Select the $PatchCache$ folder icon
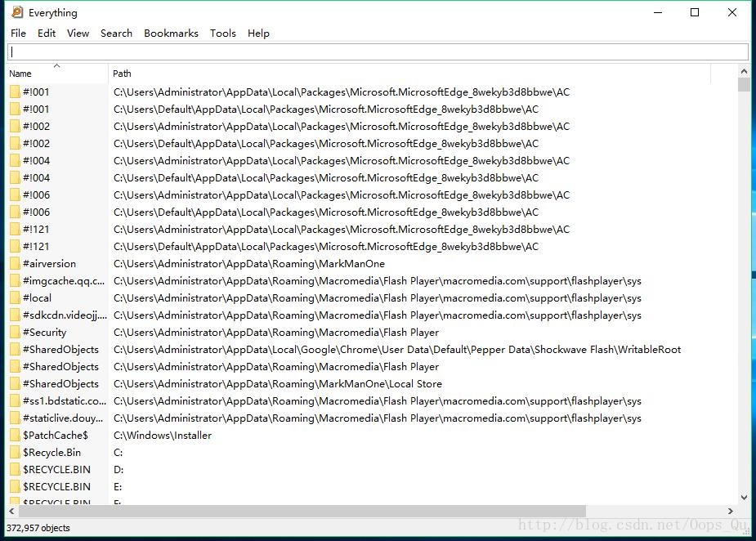The height and width of the screenshot is (541, 756). coord(15,436)
